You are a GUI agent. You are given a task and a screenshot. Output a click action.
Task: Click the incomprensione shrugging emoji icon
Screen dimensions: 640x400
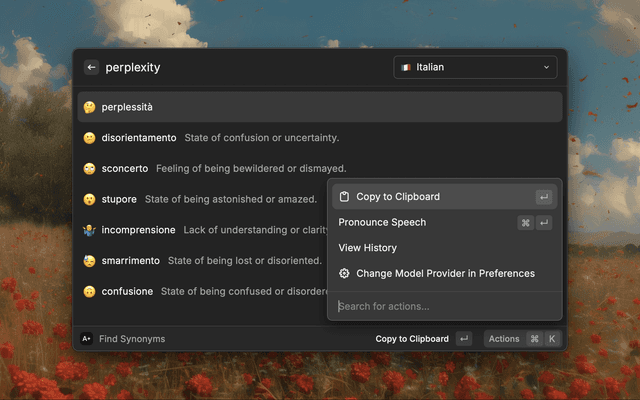[89, 230]
